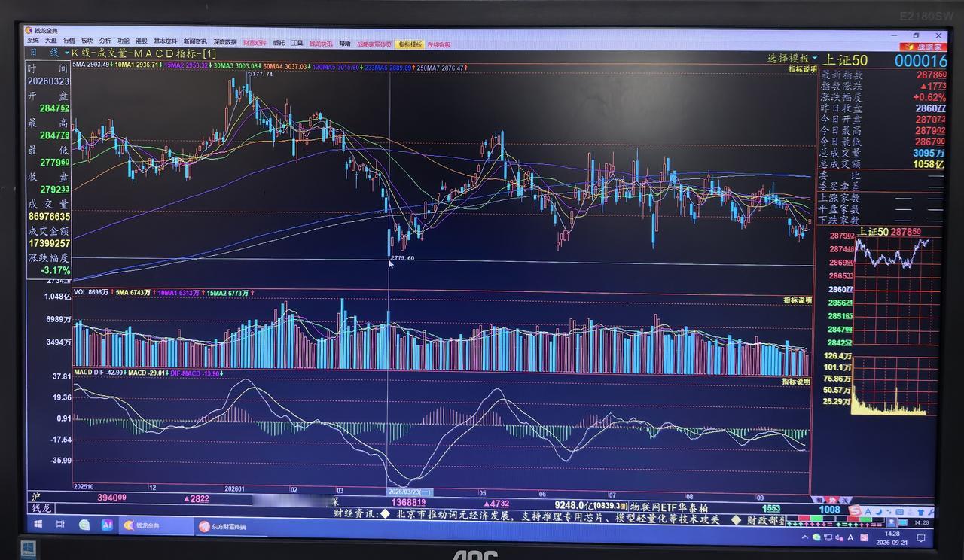Click the MACD DIF -42.90 indicator label

(x=99, y=373)
